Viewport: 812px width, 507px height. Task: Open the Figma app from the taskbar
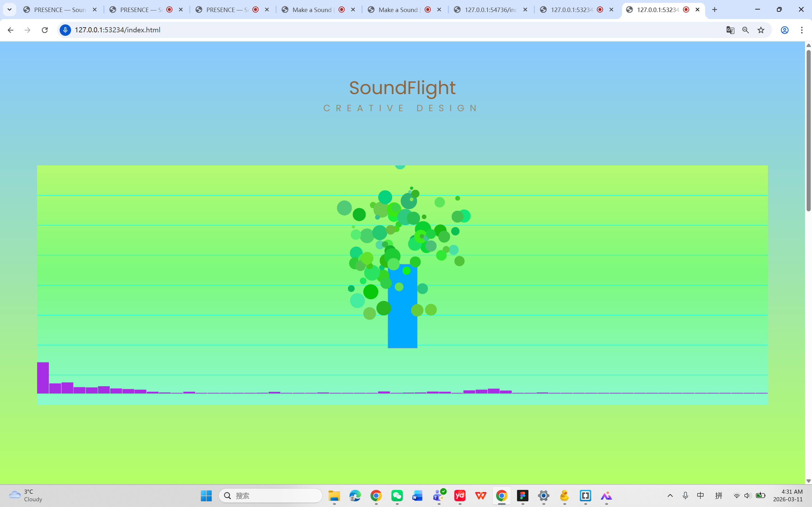pyautogui.click(x=523, y=496)
